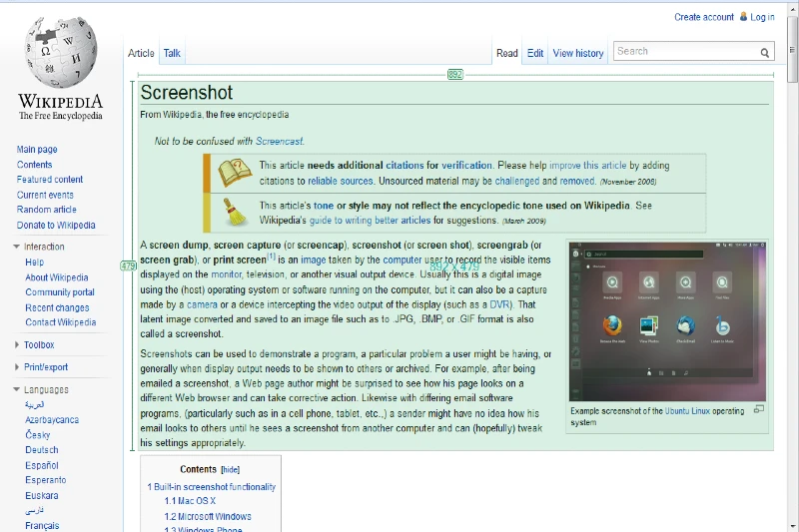Click the scrollbar up arrow at top right
799x532 pixels.
[x=792, y=6]
